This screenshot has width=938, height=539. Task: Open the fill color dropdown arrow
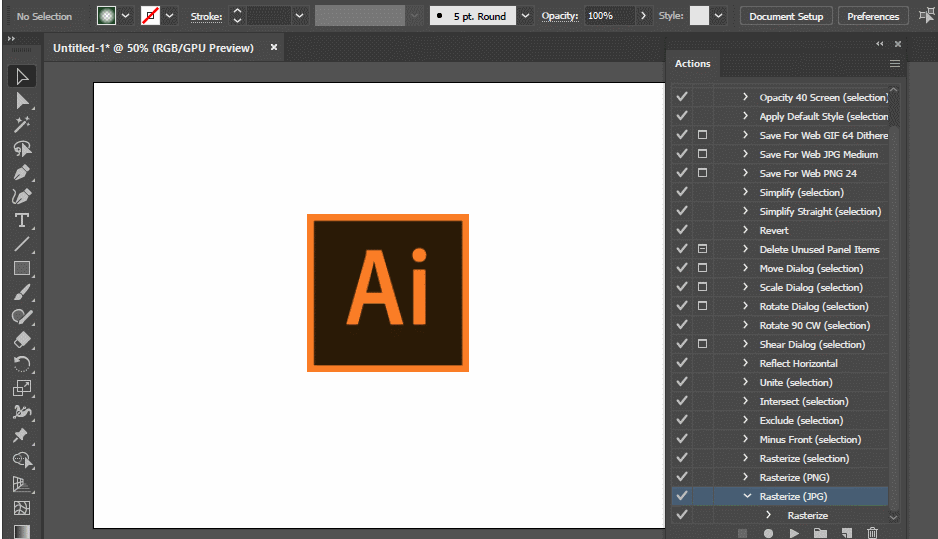126,16
